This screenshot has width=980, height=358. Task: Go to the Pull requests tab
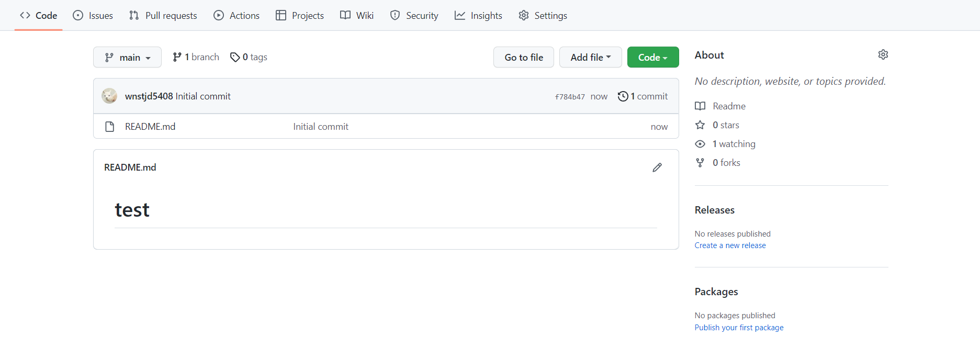(x=163, y=15)
